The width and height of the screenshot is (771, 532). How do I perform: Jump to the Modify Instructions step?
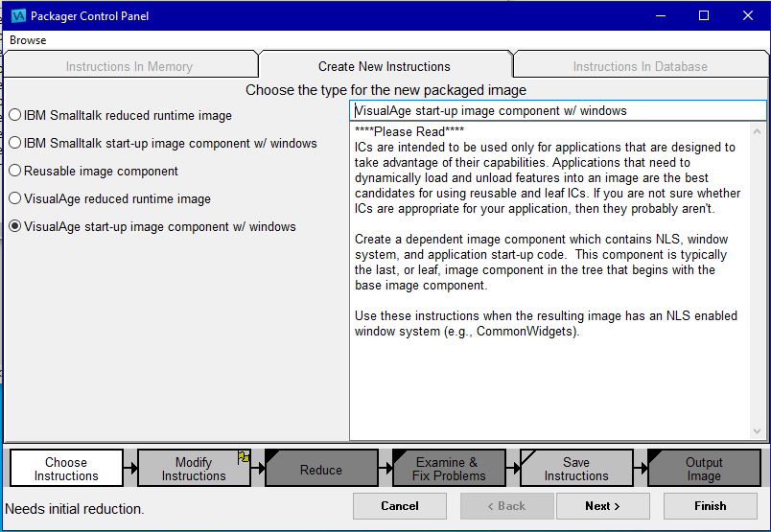(x=194, y=469)
